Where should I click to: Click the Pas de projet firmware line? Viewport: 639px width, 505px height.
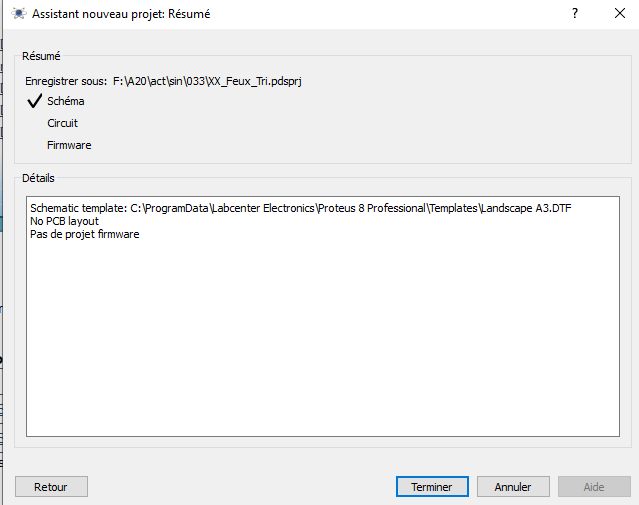[x=85, y=234]
